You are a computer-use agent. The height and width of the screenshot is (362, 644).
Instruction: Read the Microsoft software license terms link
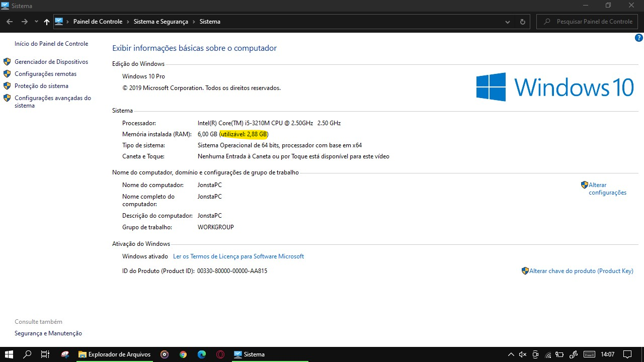click(x=238, y=256)
